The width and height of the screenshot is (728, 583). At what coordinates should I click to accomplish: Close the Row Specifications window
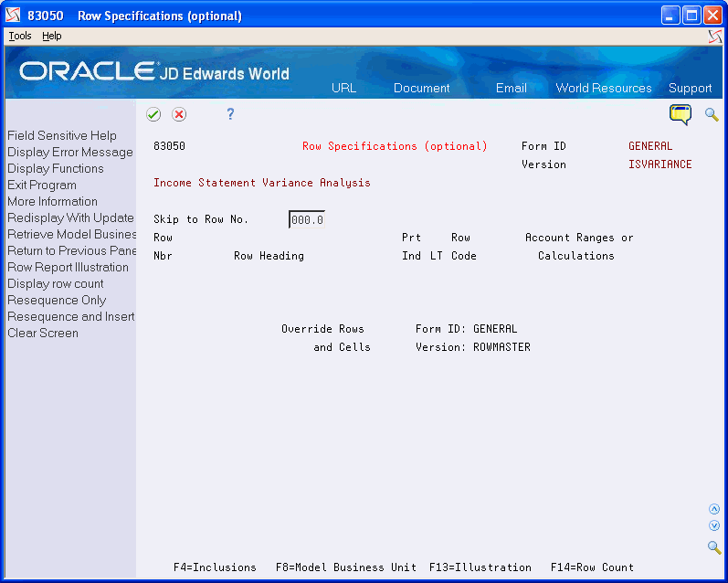click(x=712, y=16)
